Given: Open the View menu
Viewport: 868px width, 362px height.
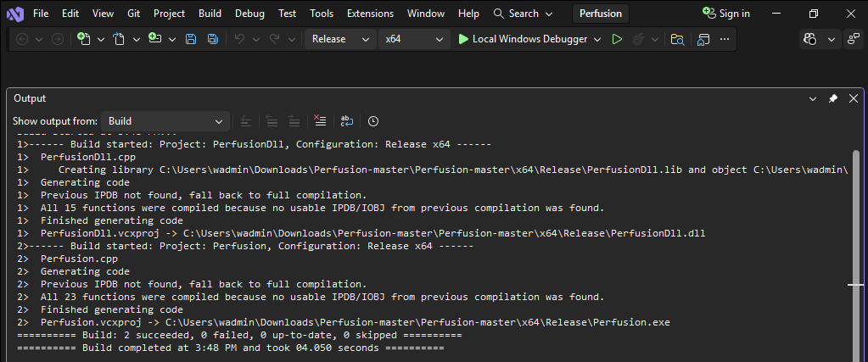Looking at the screenshot, I should coord(103,14).
